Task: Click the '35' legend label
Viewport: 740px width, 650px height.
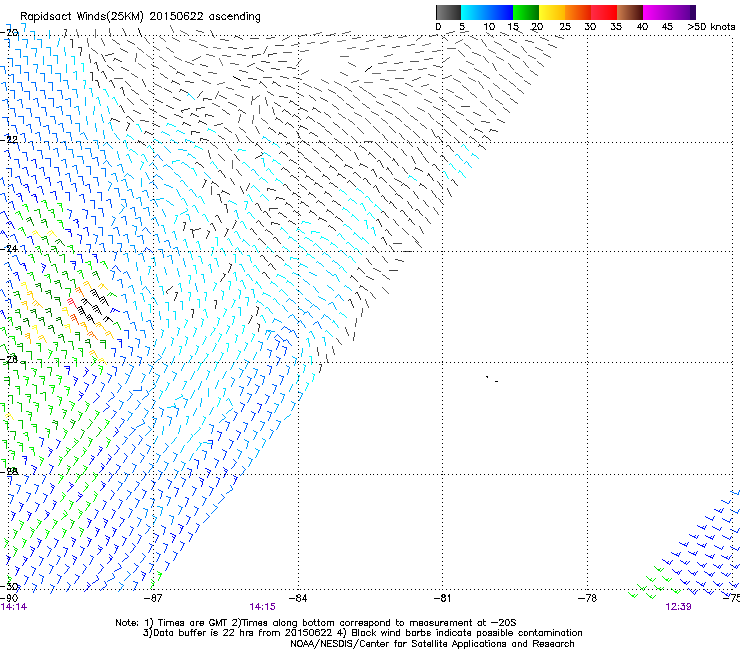Action: 616,27
